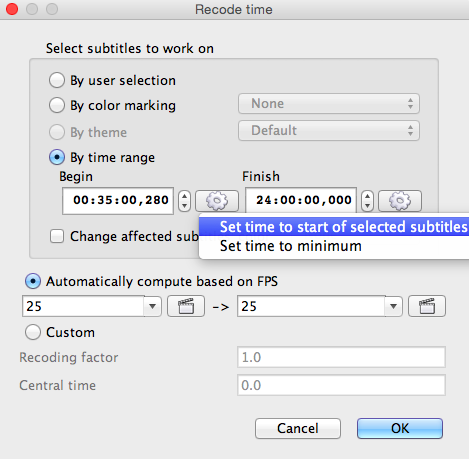Select Automatically compute based on FPS
469x459 pixels.
(x=33, y=281)
